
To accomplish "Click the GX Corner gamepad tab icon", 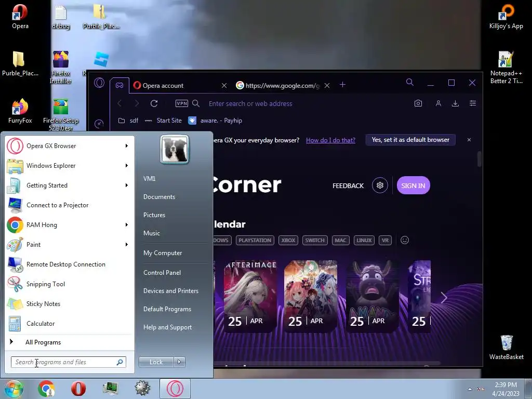I will click(x=119, y=86).
